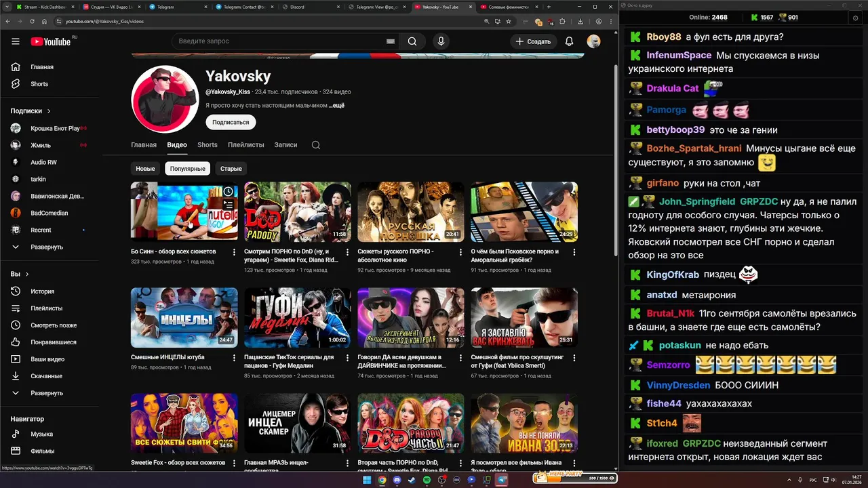Open the ГУФИ Медалин video thumbnail
Image resolution: width=868 pixels, height=488 pixels.
pyautogui.click(x=298, y=317)
